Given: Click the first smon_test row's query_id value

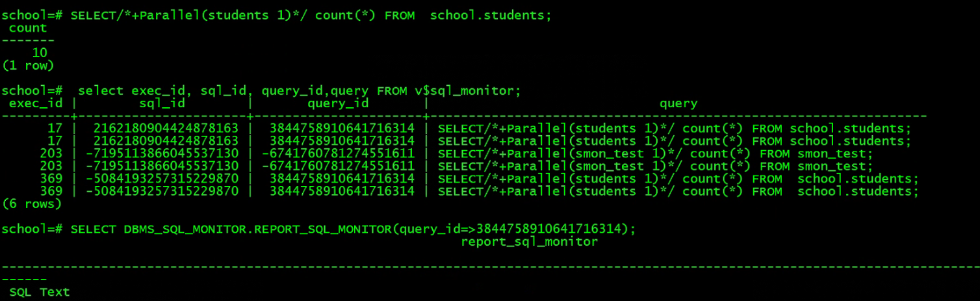Looking at the screenshot, I should click(338, 153).
